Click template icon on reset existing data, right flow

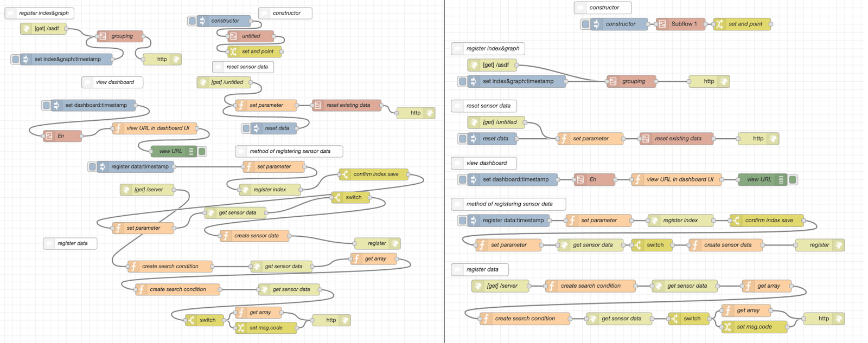click(x=646, y=139)
